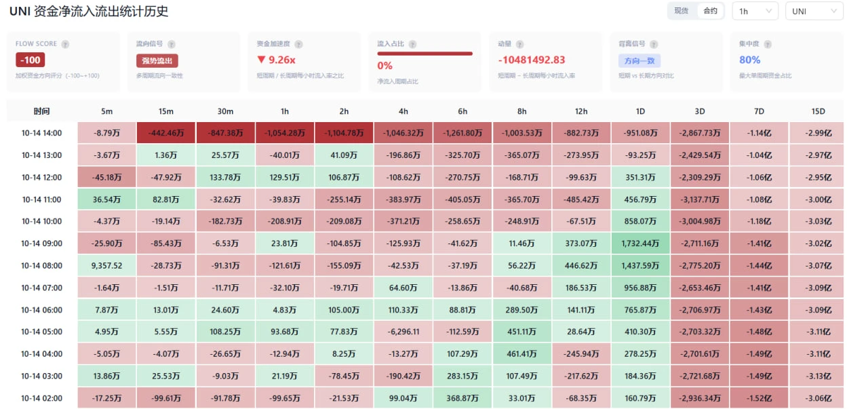This screenshot has width=868, height=409.
Task: Click the question-mark icon beside 动量
Action: (519, 44)
